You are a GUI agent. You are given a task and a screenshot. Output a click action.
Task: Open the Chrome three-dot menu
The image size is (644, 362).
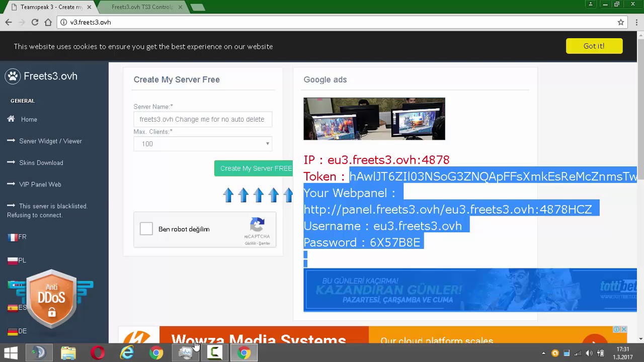[x=636, y=22]
